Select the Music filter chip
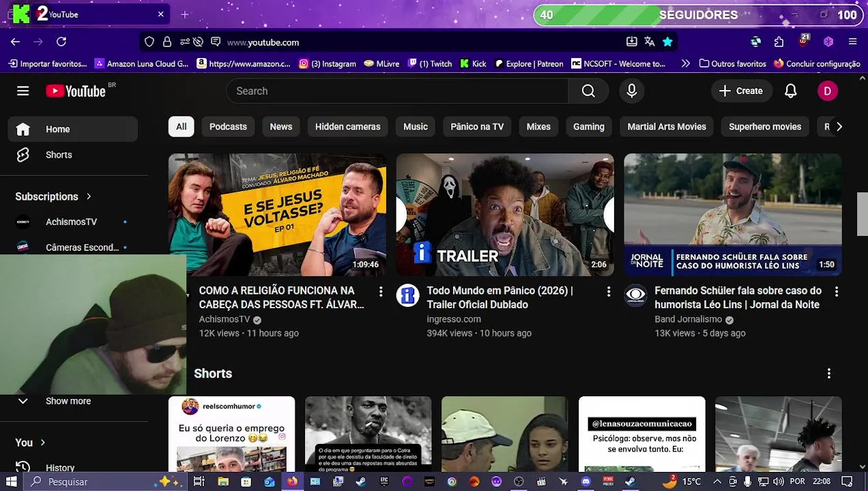 pos(415,126)
